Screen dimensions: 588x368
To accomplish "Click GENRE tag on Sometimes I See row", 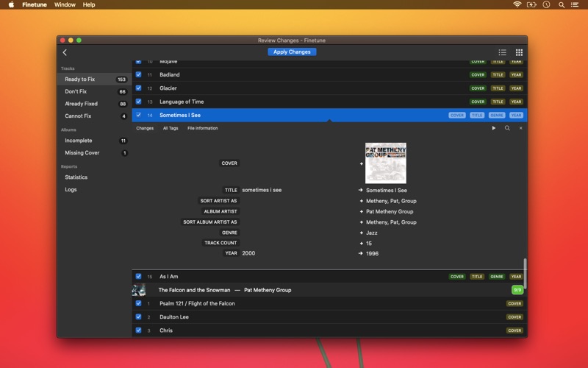I will coord(497,116).
